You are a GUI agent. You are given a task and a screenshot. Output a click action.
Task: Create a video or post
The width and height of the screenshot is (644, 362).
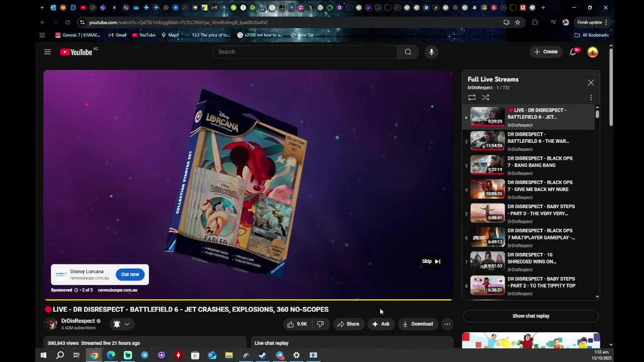click(x=546, y=52)
